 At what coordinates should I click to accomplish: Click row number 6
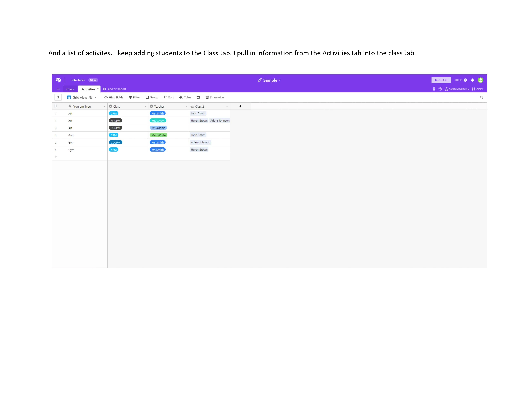click(x=56, y=150)
